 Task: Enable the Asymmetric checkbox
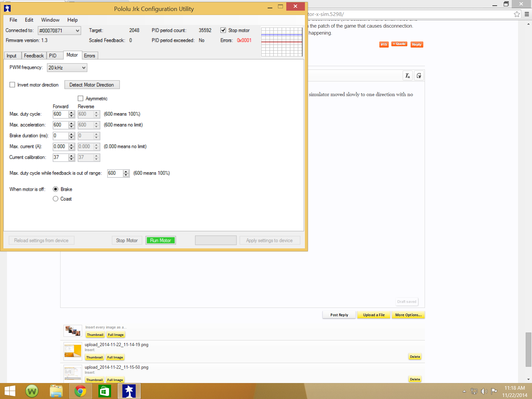(80, 98)
